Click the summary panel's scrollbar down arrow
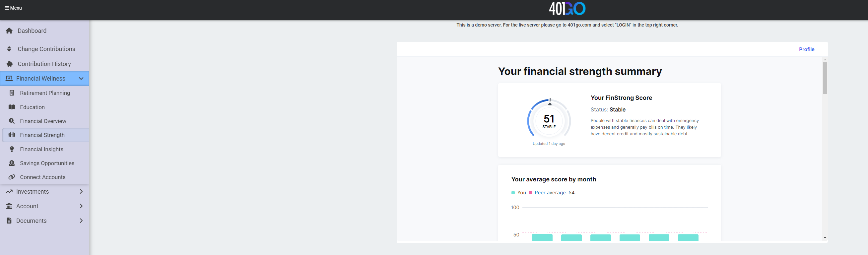The height and width of the screenshot is (255, 868). coord(825,238)
